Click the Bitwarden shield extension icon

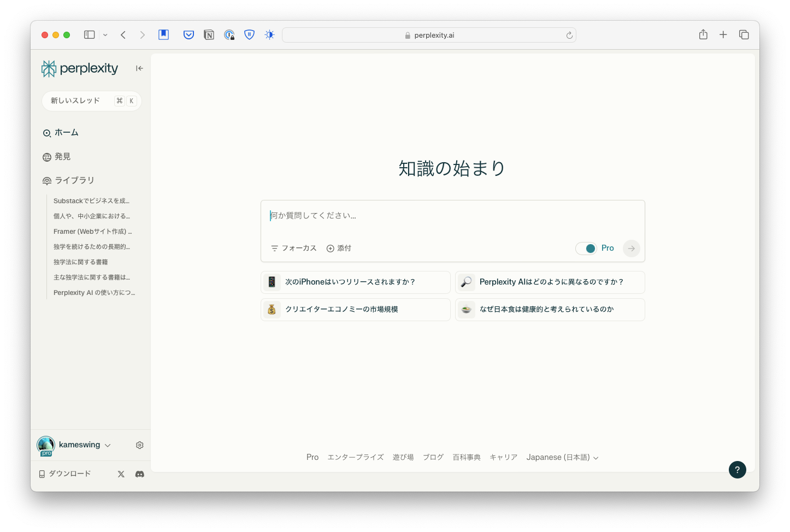click(250, 35)
